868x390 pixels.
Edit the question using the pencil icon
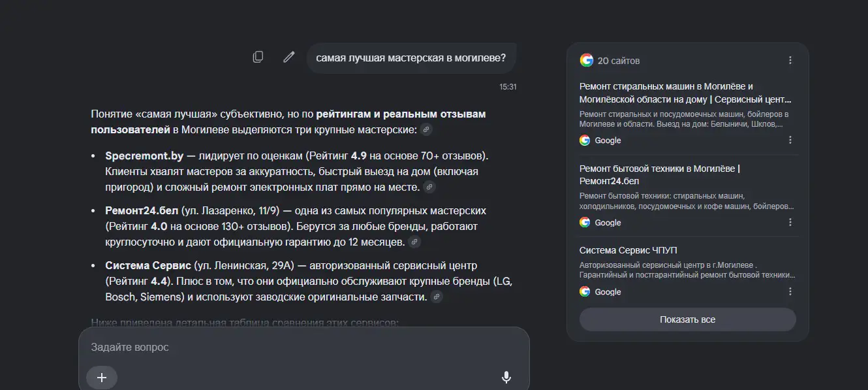pos(288,57)
